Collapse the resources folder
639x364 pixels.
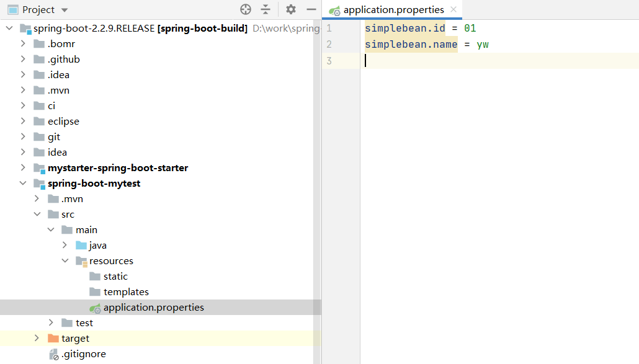coord(65,261)
